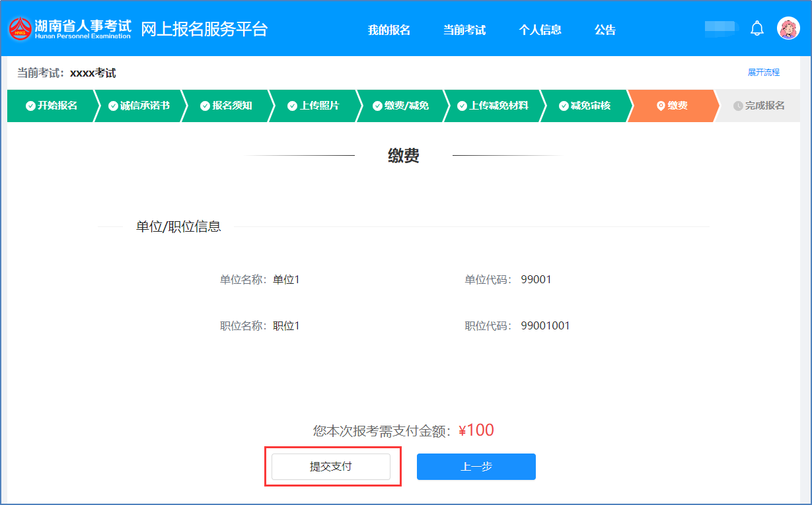812x505 pixels.
Task: Click the location pin icon on 缴费 step
Action: (x=660, y=106)
